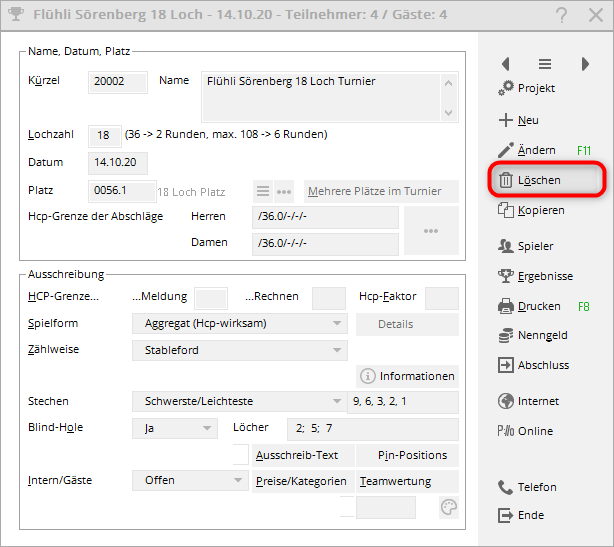The height and width of the screenshot is (547, 614).
Task: Click Mehrere Plätze im Turnier button
Action: [381, 191]
